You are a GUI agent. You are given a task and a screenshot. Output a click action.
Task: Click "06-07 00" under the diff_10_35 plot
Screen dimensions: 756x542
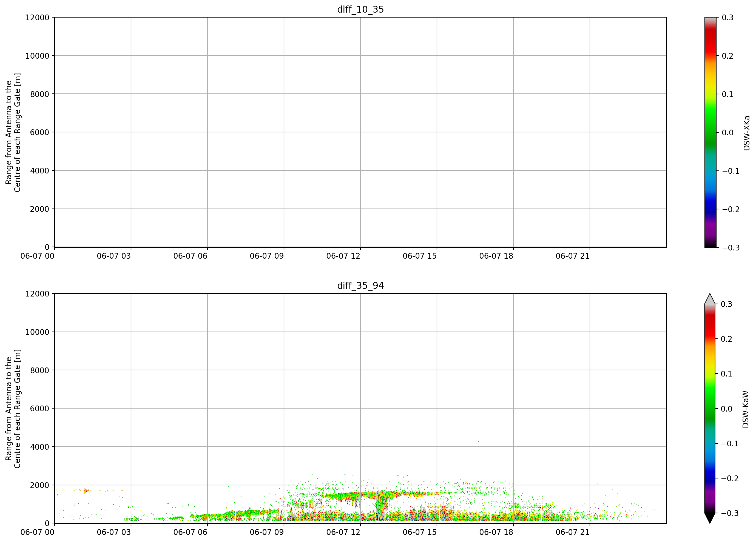pos(37,256)
